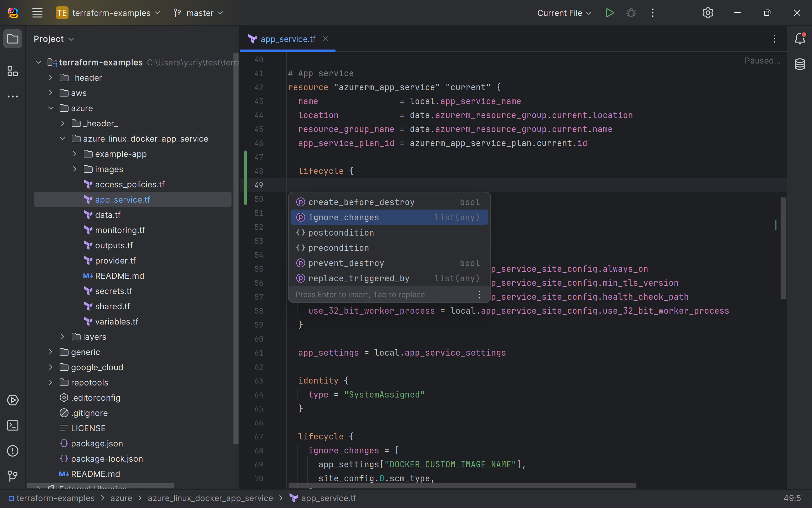Open the terraform-examples project dropdown
This screenshot has height=508, width=812.
pyautogui.click(x=108, y=13)
